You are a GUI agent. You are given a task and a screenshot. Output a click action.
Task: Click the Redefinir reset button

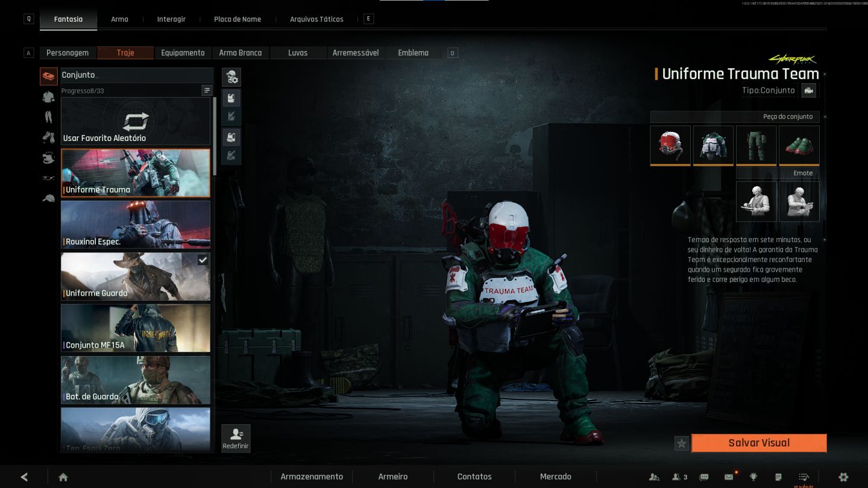236,438
